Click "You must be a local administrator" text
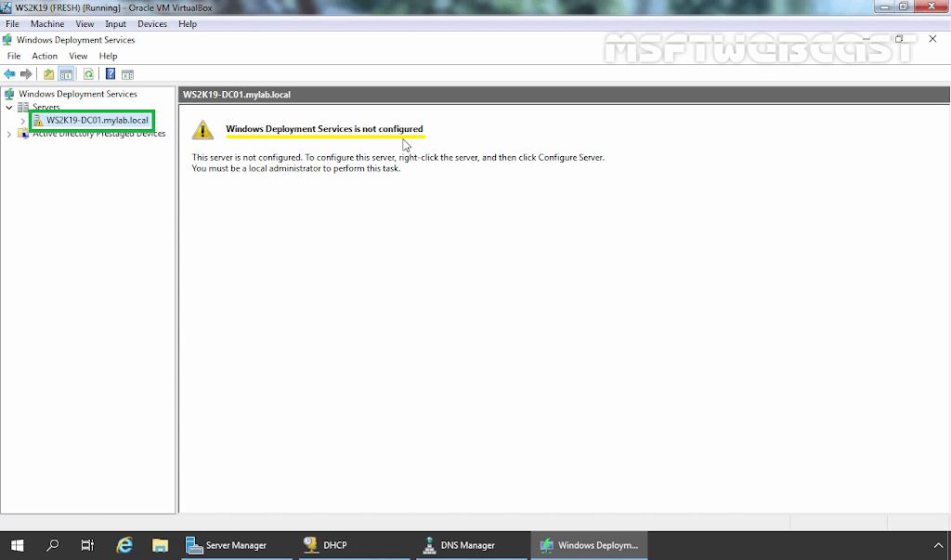This screenshot has width=951, height=560. pos(296,168)
